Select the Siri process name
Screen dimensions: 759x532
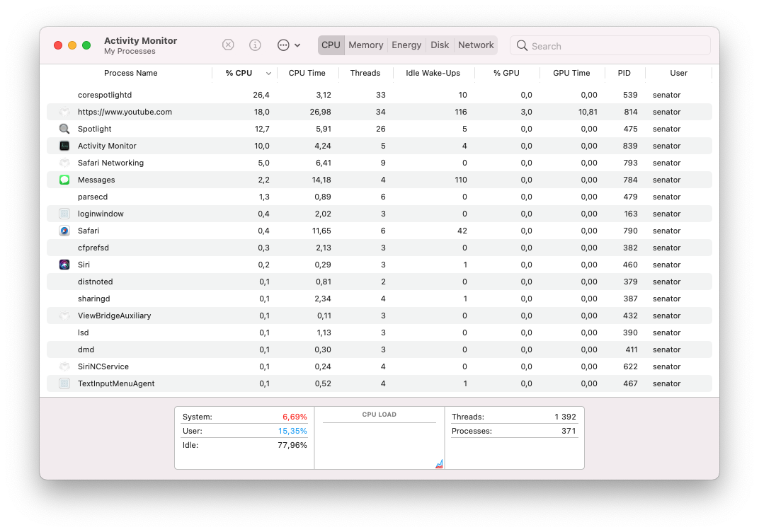[84, 265]
